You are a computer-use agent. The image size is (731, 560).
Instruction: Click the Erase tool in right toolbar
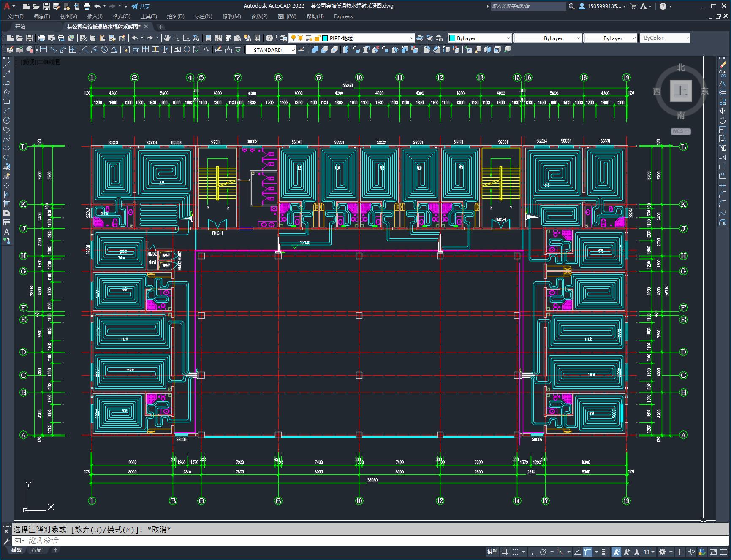723,65
